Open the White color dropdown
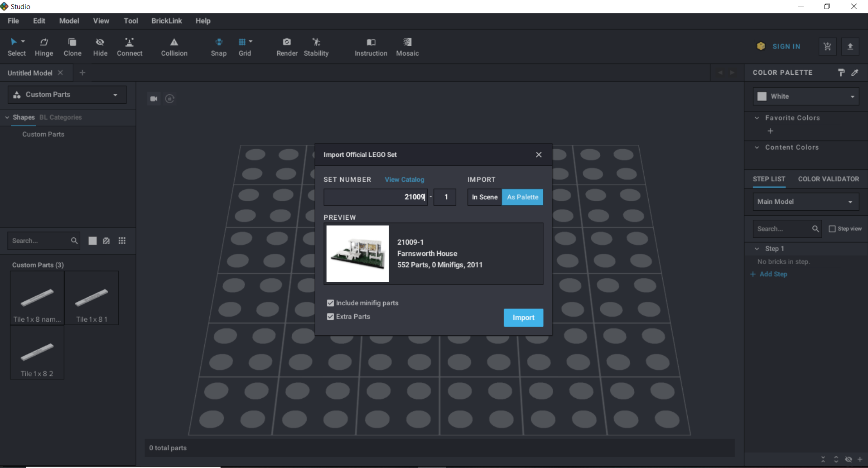Image resolution: width=868 pixels, height=468 pixels. click(x=806, y=96)
